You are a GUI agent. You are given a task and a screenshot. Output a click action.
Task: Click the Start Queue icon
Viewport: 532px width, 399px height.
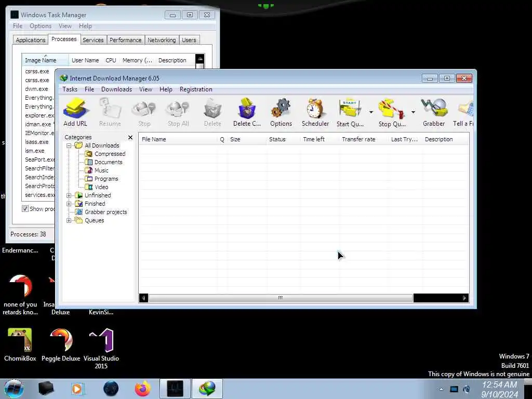350,113
